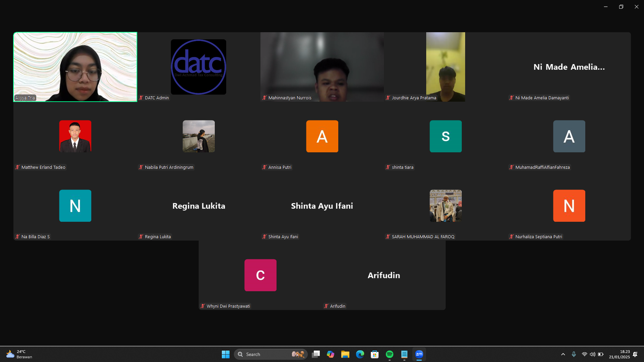The image size is (644, 362).
Task: Open the Windows Start menu
Action: tap(226, 354)
